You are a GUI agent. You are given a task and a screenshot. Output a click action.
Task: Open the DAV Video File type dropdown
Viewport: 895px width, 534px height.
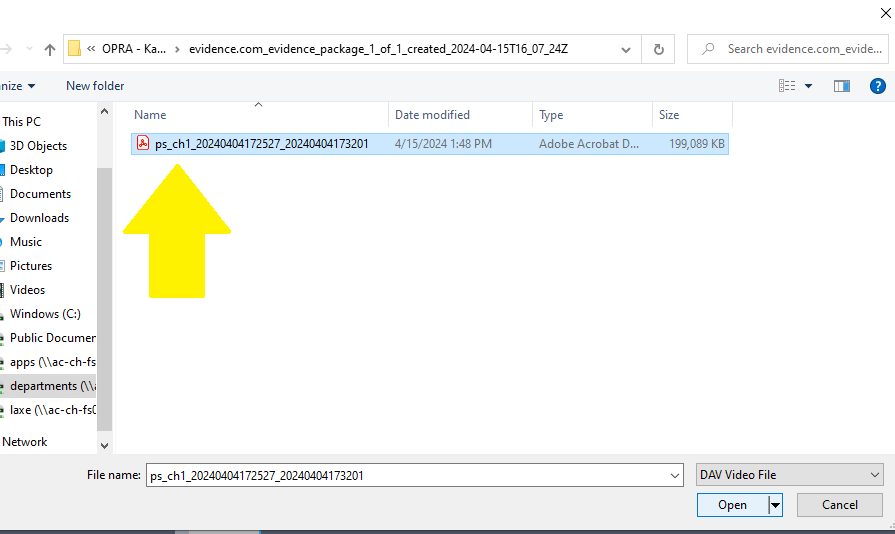point(789,475)
